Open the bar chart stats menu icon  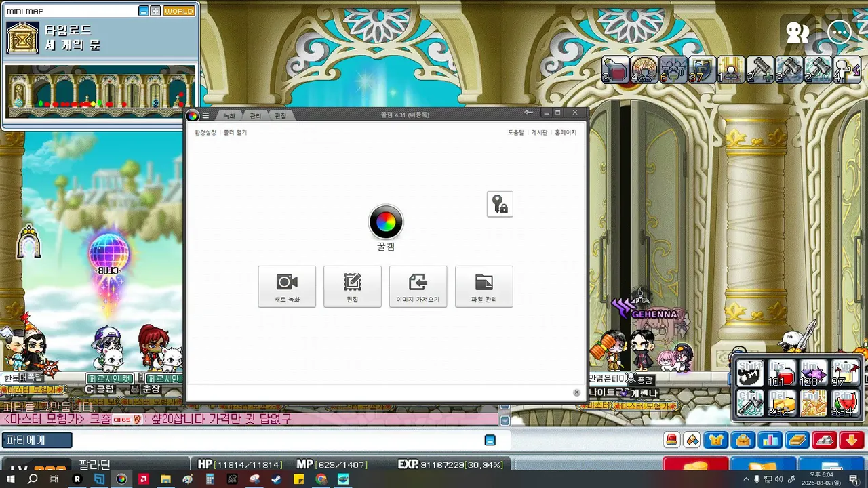770,441
